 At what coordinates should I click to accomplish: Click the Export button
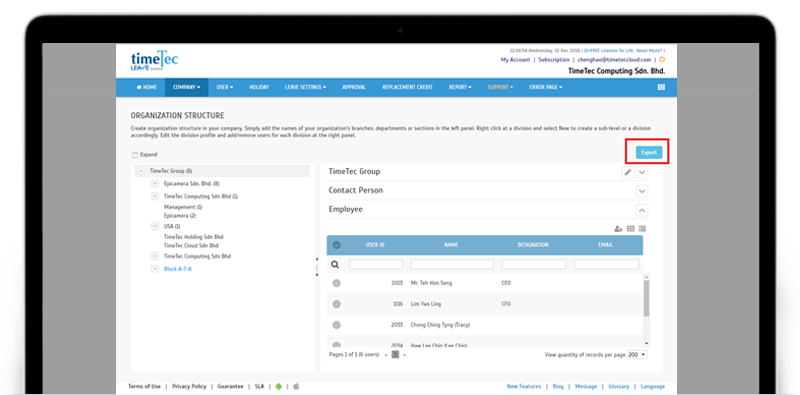(649, 152)
